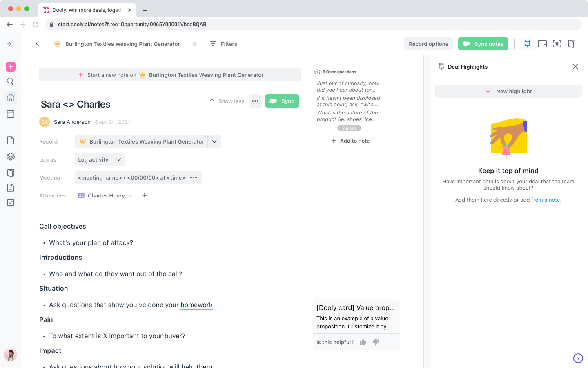Select the 'Just our of curiosity' question
588x368 pixels.
(x=348, y=86)
